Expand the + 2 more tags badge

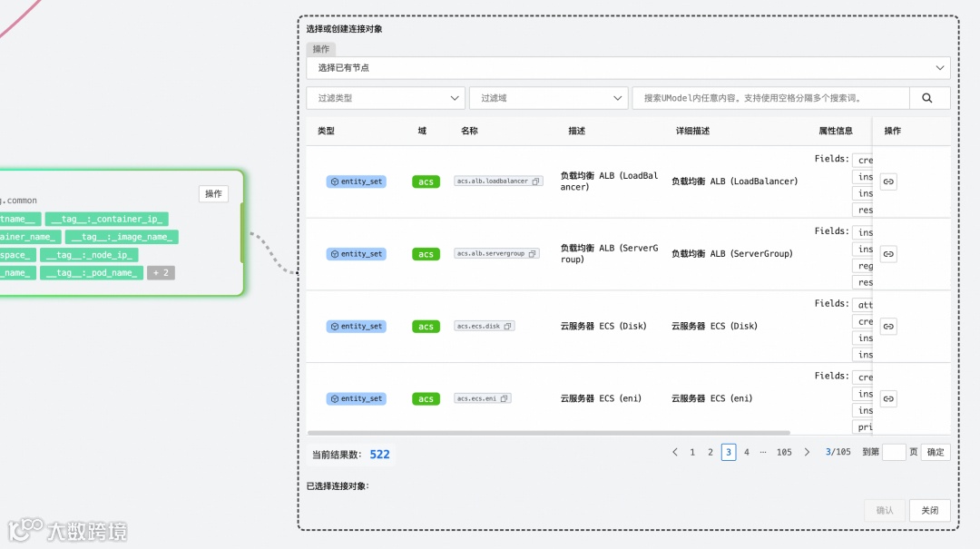click(162, 272)
